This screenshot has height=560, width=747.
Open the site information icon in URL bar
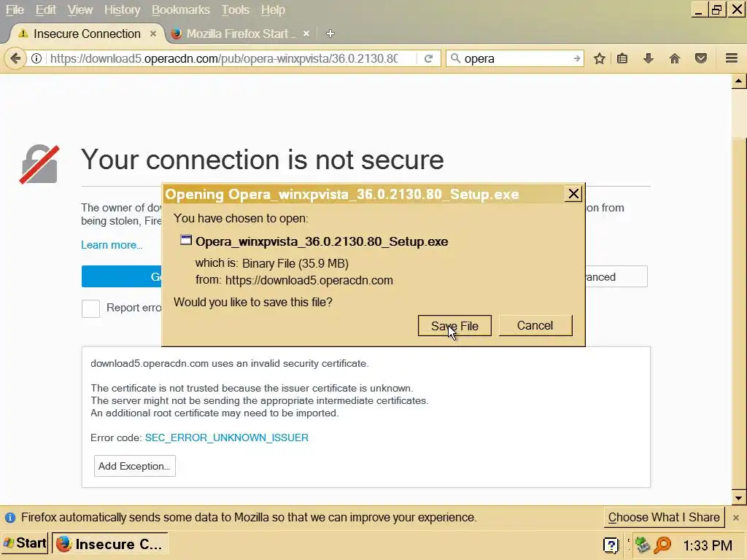click(36, 58)
